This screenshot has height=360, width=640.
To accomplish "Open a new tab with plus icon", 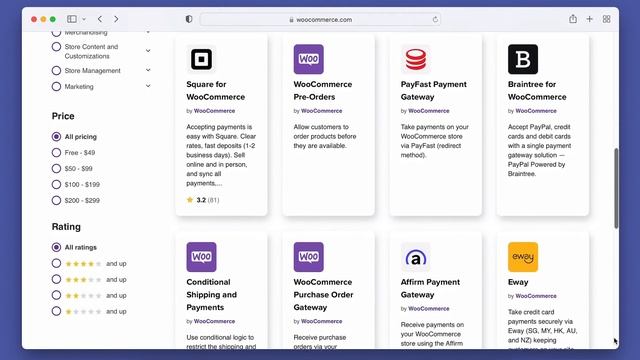I will coord(589,19).
